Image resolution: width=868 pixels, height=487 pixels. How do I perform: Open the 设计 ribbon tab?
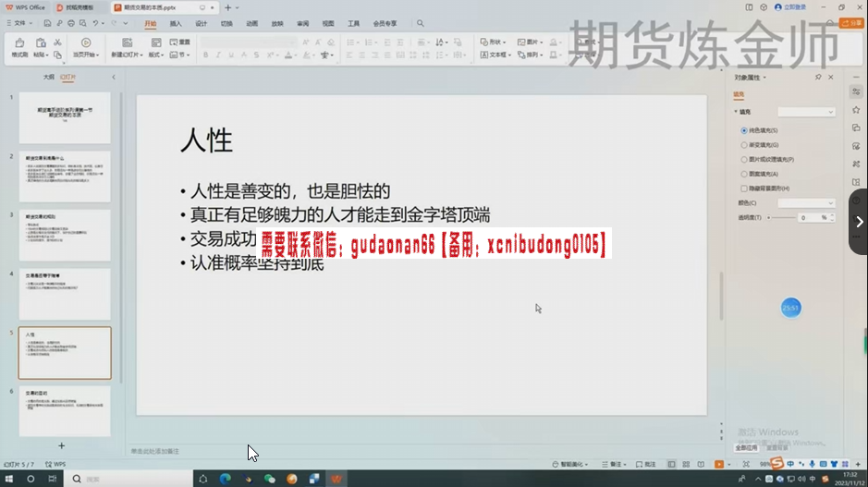[202, 23]
